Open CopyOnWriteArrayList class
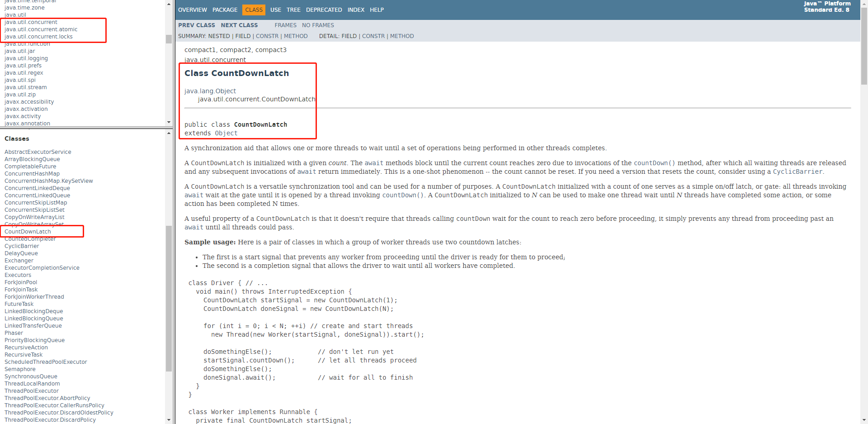868x424 pixels. coord(35,217)
